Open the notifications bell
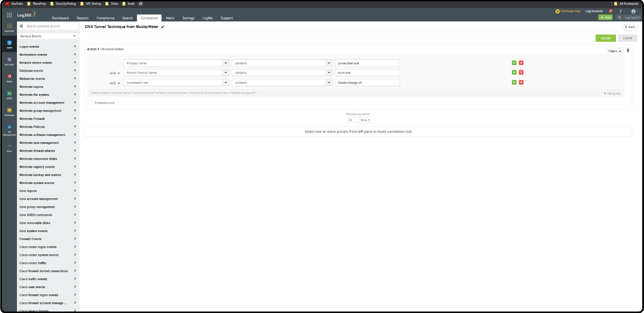Image resolution: width=644 pixels, height=313 pixels. tap(611, 11)
